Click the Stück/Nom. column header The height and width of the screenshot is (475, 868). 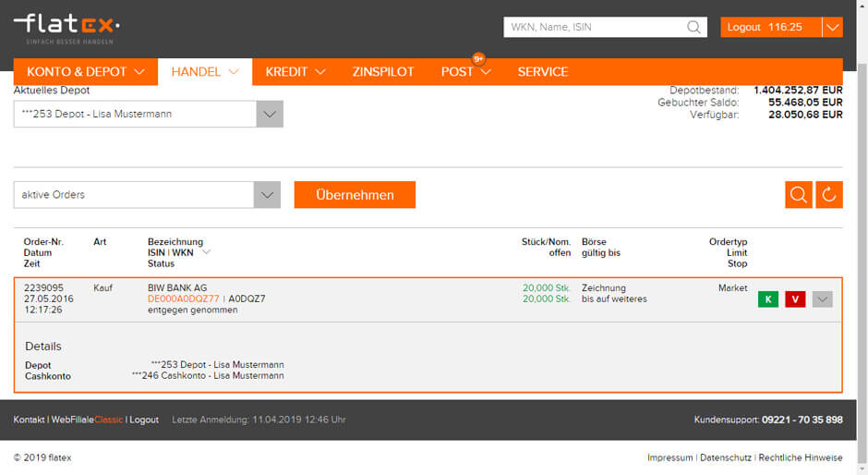click(x=546, y=242)
